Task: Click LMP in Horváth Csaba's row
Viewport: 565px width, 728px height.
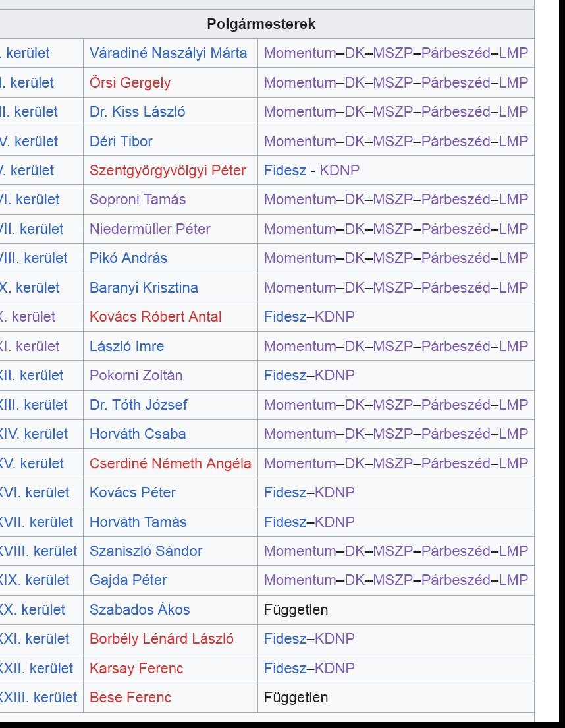Action: click(513, 434)
